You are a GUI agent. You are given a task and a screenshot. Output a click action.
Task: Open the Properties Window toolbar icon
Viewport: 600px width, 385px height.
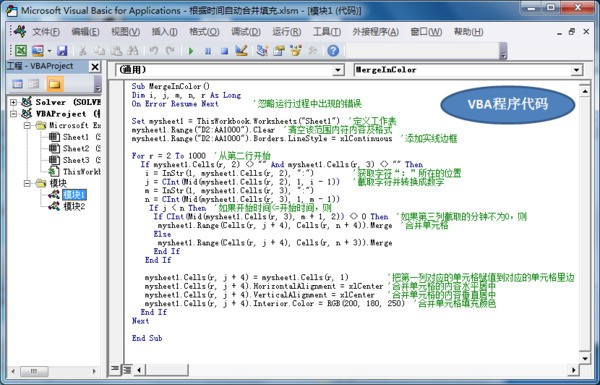tap(279, 51)
